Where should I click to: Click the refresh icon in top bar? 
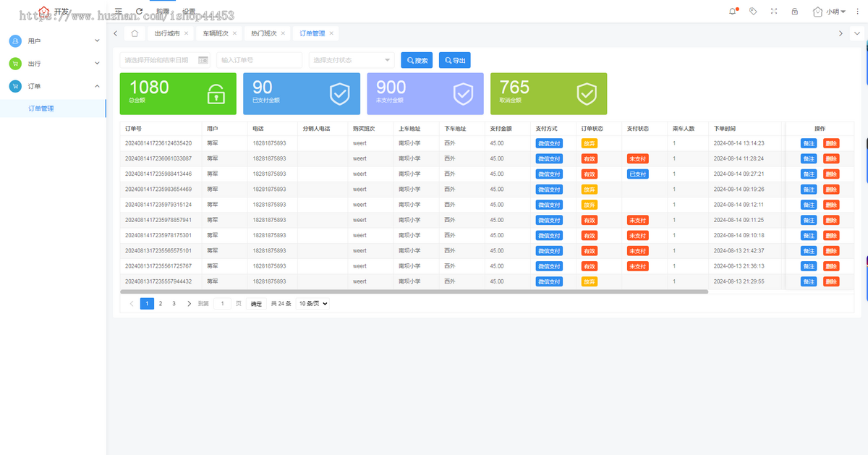tap(140, 12)
